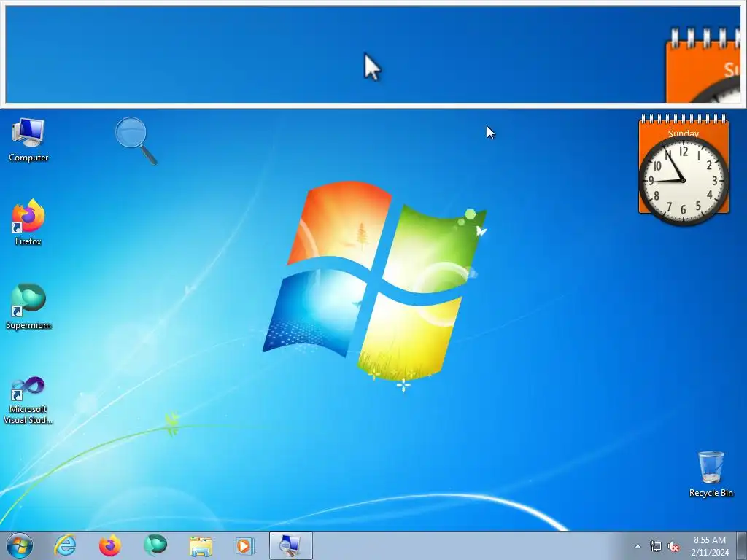The image size is (747, 560).
Task: Open the Computer desktop icon
Action: pyautogui.click(x=28, y=140)
